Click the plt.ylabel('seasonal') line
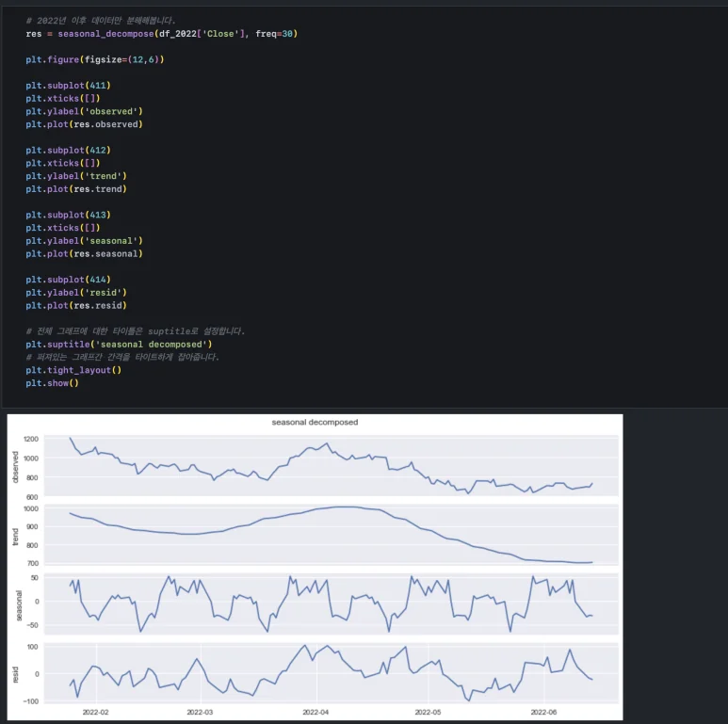728x724 pixels. (85, 241)
